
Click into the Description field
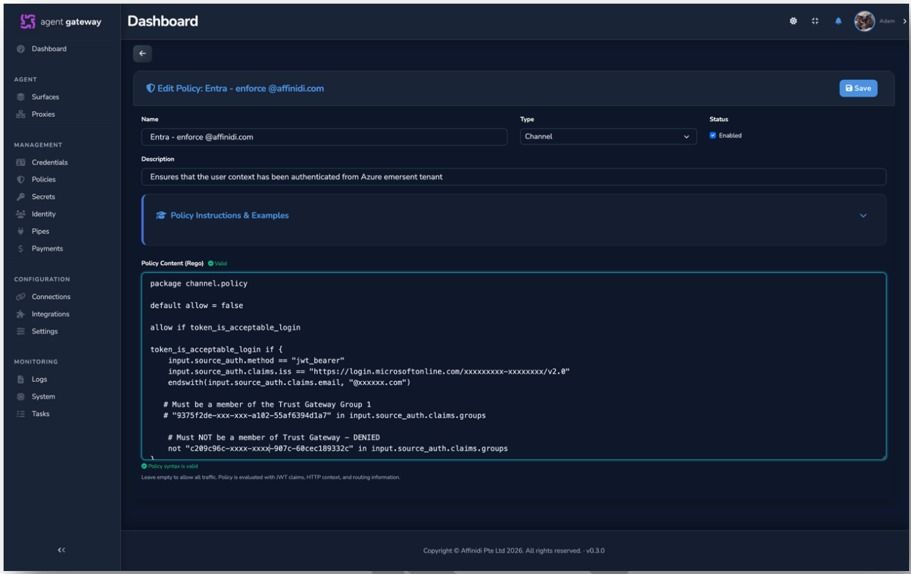click(x=514, y=177)
